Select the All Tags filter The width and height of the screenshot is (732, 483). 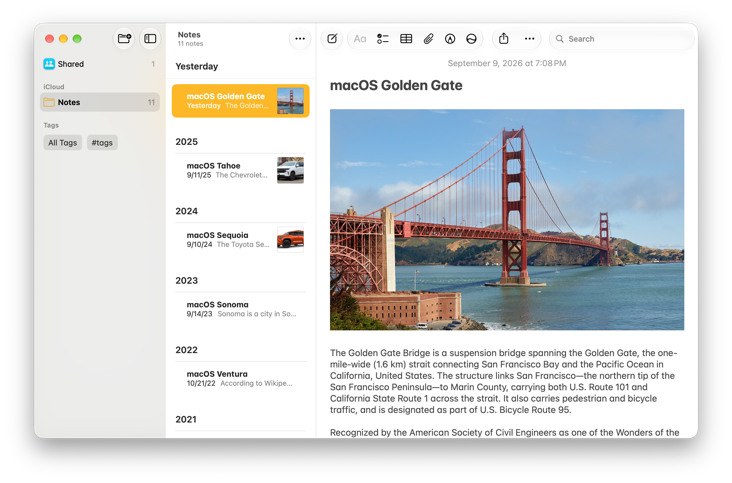click(63, 143)
